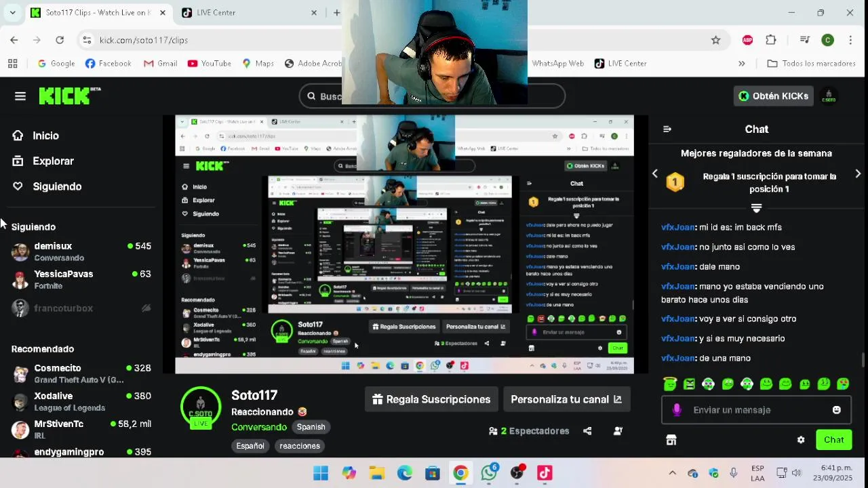The height and width of the screenshot is (488, 868).
Task: Share the stream via share icon
Action: pyautogui.click(x=587, y=431)
